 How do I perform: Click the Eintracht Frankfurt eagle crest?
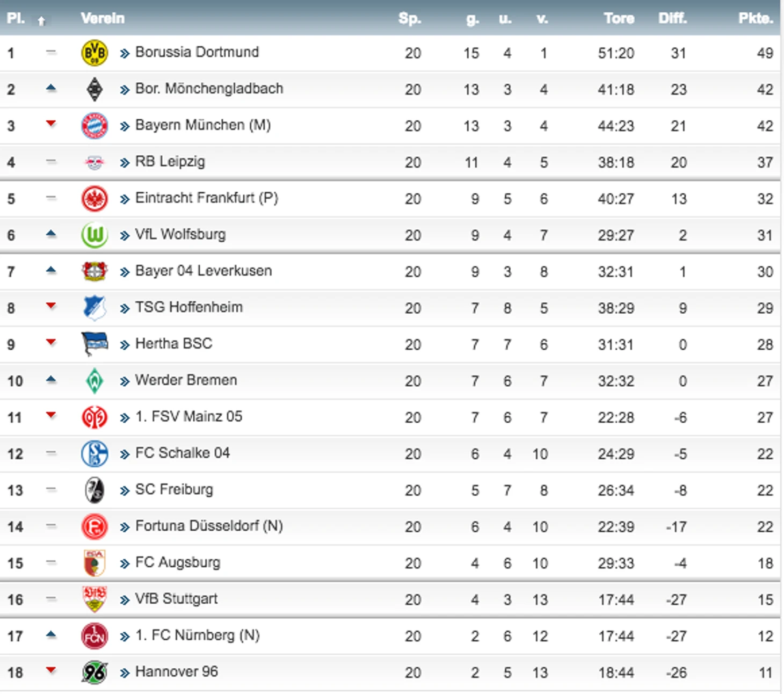tap(95, 199)
